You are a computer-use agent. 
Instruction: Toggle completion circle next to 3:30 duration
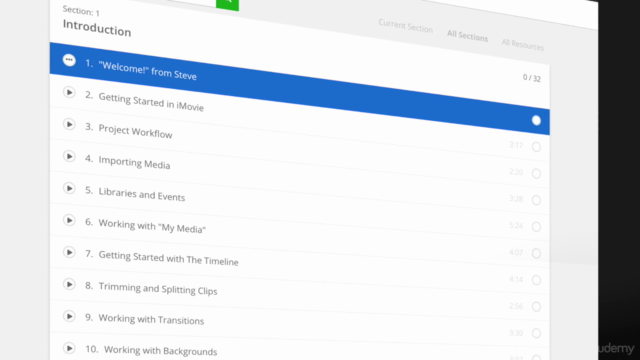point(536,333)
